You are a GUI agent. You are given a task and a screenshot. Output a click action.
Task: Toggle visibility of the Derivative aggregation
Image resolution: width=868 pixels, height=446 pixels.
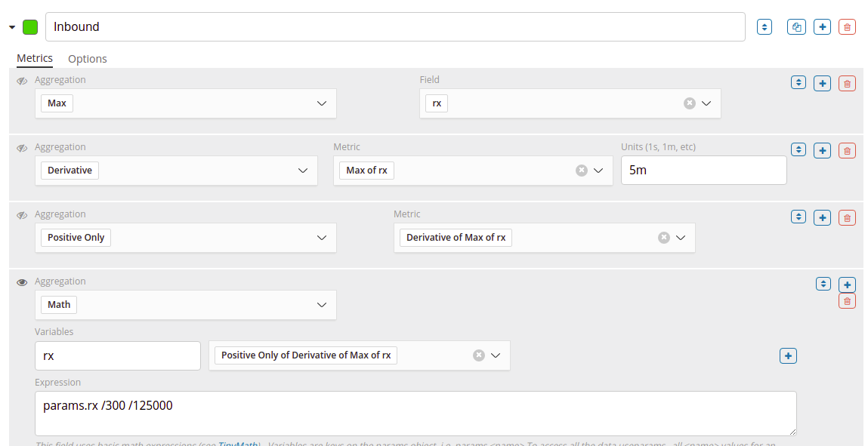22,148
